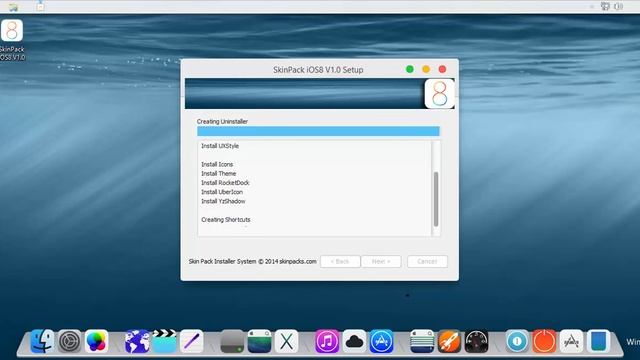Open the blue document icon in dock

(x=599, y=341)
